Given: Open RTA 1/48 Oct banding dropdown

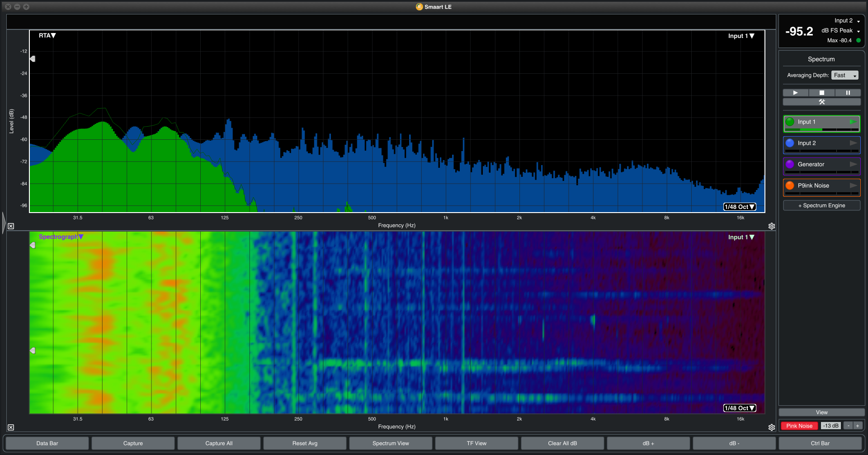Looking at the screenshot, I should tap(740, 207).
